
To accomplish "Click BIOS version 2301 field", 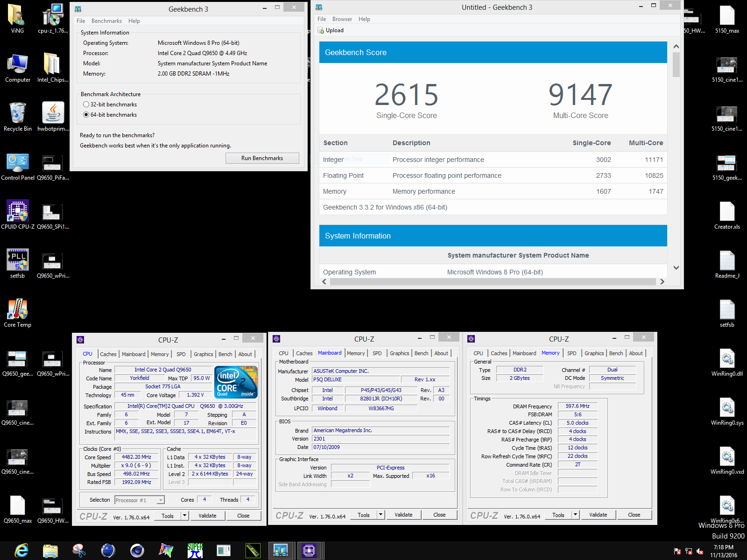I will 381,439.
